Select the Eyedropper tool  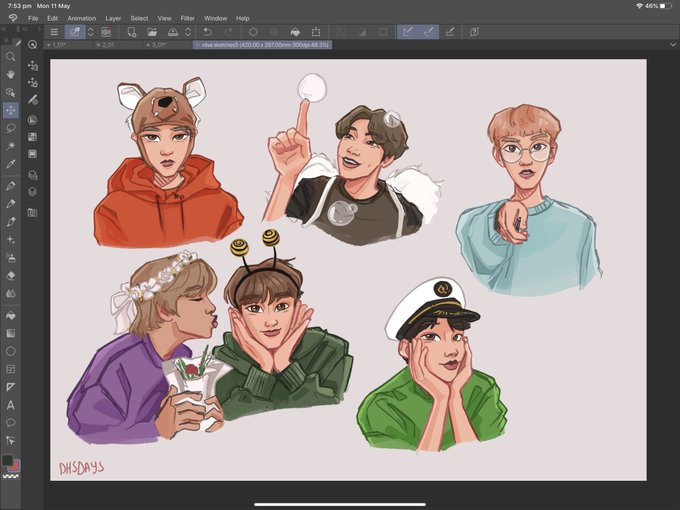pos(10,163)
